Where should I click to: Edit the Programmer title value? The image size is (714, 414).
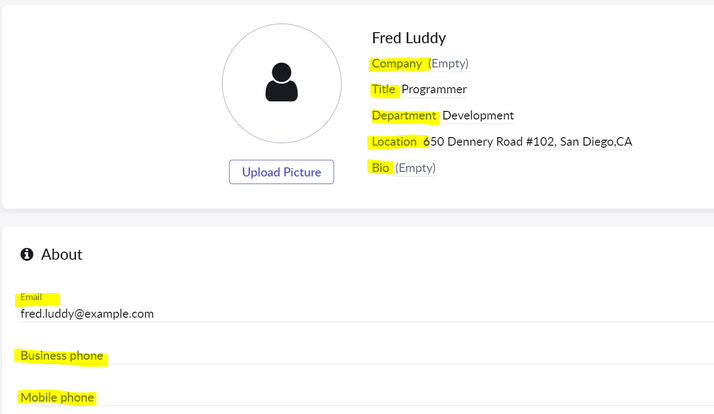click(x=434, y=90)
